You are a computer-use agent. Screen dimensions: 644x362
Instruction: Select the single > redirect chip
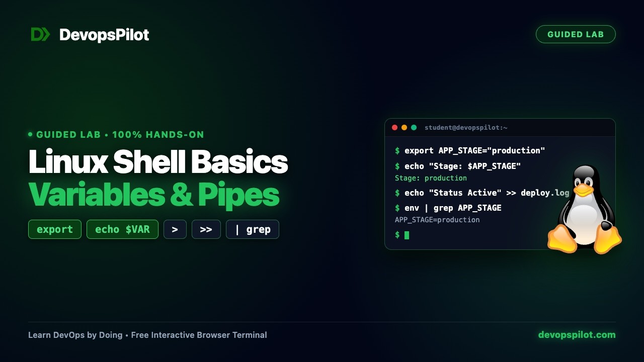pos(175,229)
